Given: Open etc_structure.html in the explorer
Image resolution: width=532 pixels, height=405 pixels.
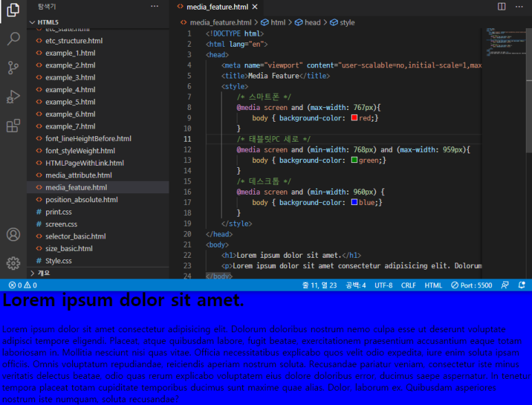Looking at the screenshot, I should tap(98, 41).
